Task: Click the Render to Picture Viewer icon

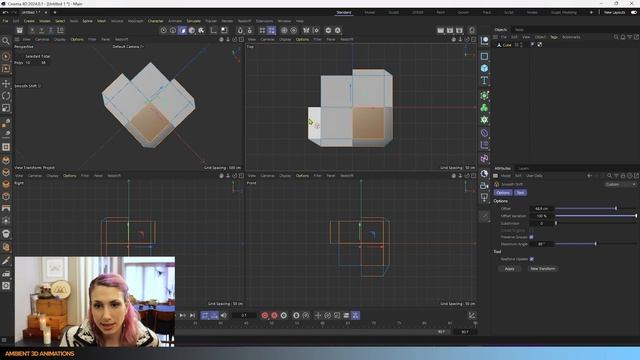Action: click(x=450, y=31)
